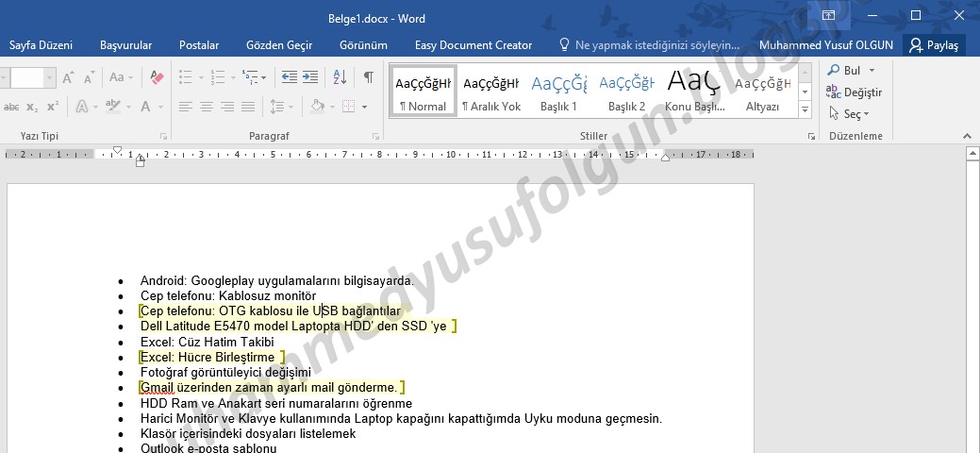Image resolution: width=980 pixels, height=453 pixels.
Task: Apply the Normal style
Action: pyautogui.click(x=424, y=91)
